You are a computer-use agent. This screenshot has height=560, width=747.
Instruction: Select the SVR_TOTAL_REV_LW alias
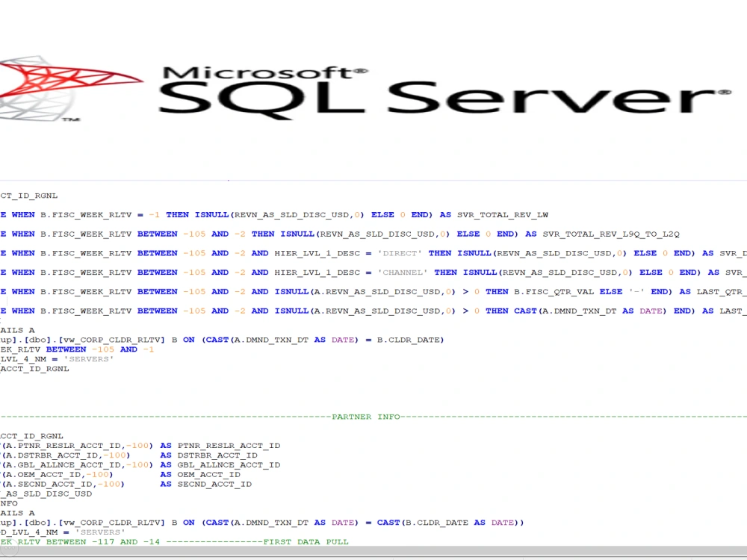(503, 215)
